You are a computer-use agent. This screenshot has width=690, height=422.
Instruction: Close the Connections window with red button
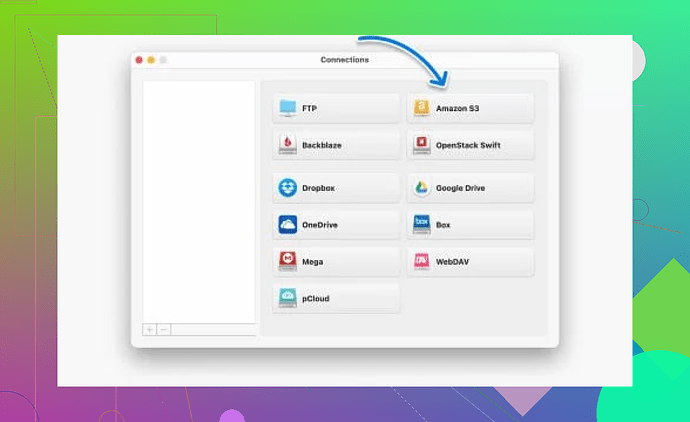139,60
